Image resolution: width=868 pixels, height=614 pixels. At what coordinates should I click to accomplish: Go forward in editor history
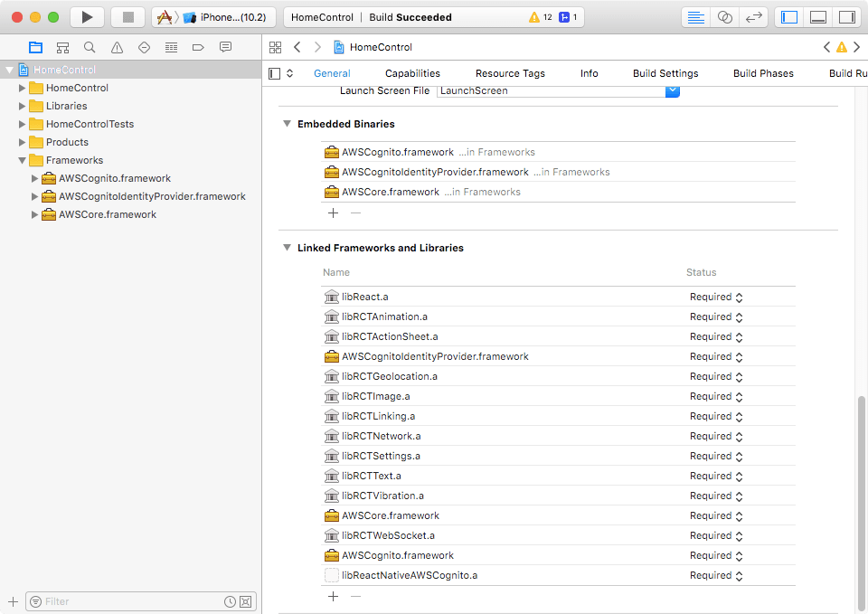point(317,47)
